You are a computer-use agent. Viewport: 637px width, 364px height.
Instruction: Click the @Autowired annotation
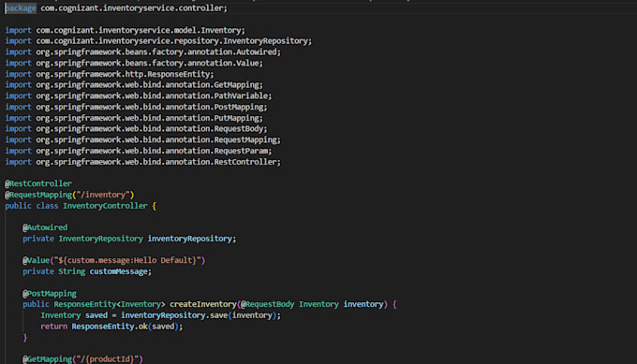(45, 227)
